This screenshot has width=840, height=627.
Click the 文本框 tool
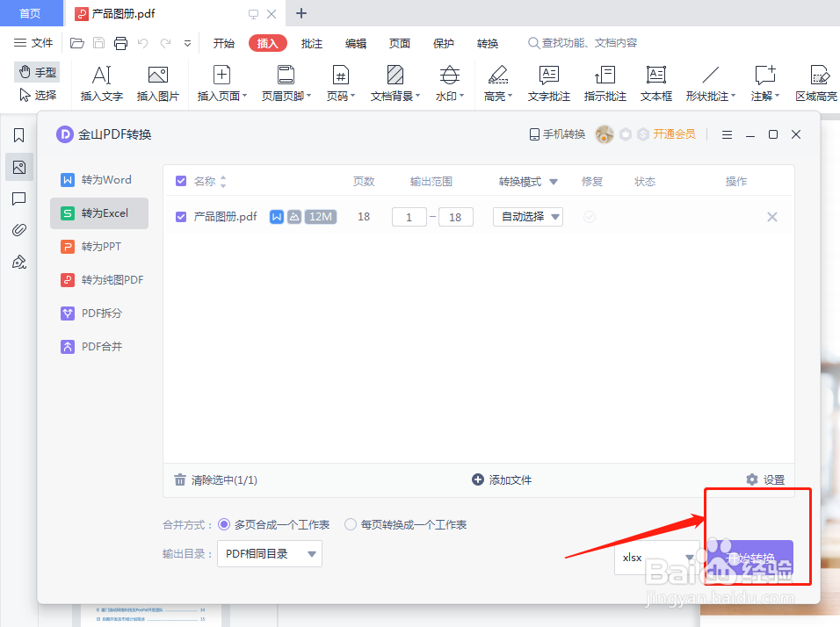tap(656, 83)
